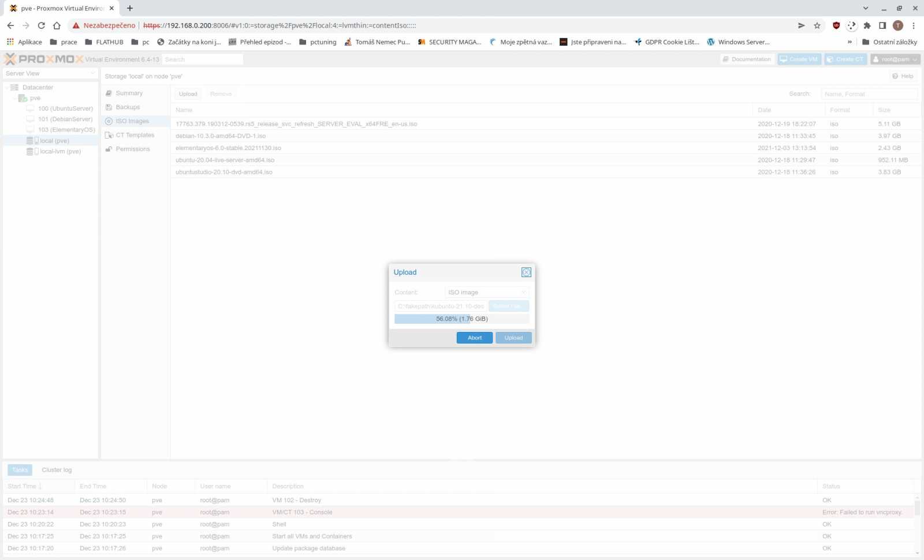This screenshot has height=560, width=924.
Task: Select Datacenter in the tree
Action: click(x=38, y=87)
